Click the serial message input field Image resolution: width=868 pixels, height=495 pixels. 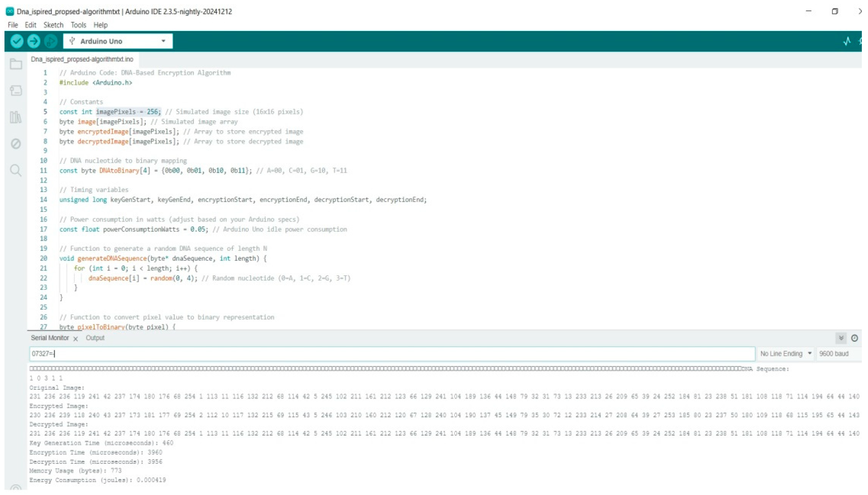[391, 354]
